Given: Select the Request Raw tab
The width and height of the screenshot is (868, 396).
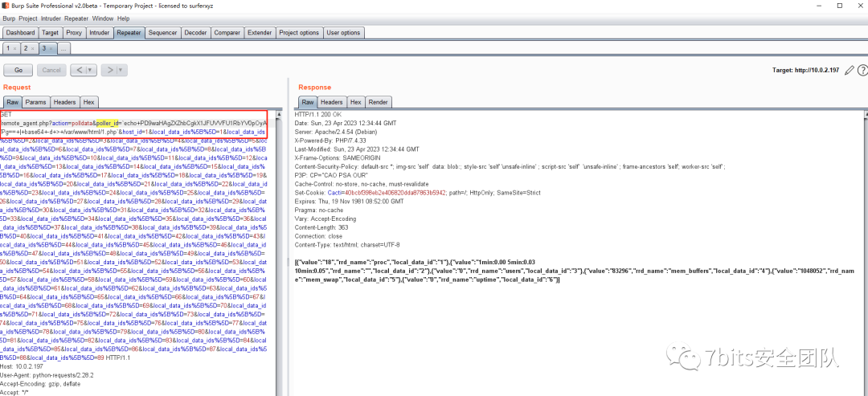Looking at the screenshot, I should click(13, 102).
